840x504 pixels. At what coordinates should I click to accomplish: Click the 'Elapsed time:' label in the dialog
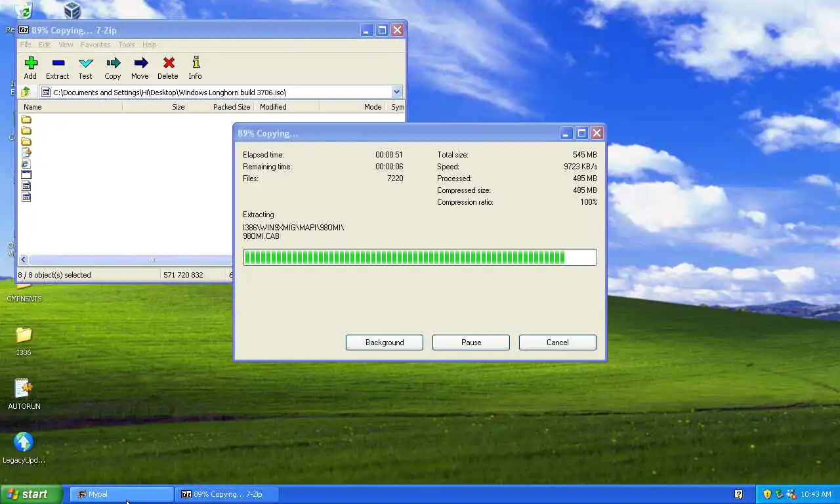(x=263, y=155)
